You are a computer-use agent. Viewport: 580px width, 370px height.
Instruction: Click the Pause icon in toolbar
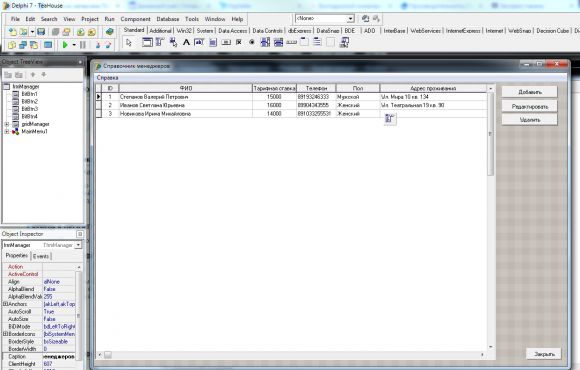click(83, 45)
